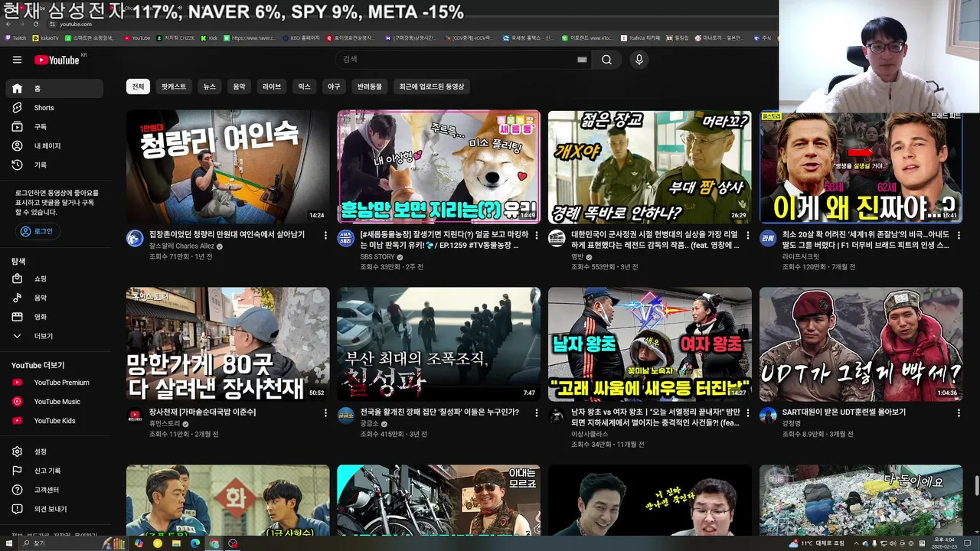Open more options for 대한민국이 군사정권 video
Image resolution: width=980 pixels, height=551 pixels.
coord(747,235)
